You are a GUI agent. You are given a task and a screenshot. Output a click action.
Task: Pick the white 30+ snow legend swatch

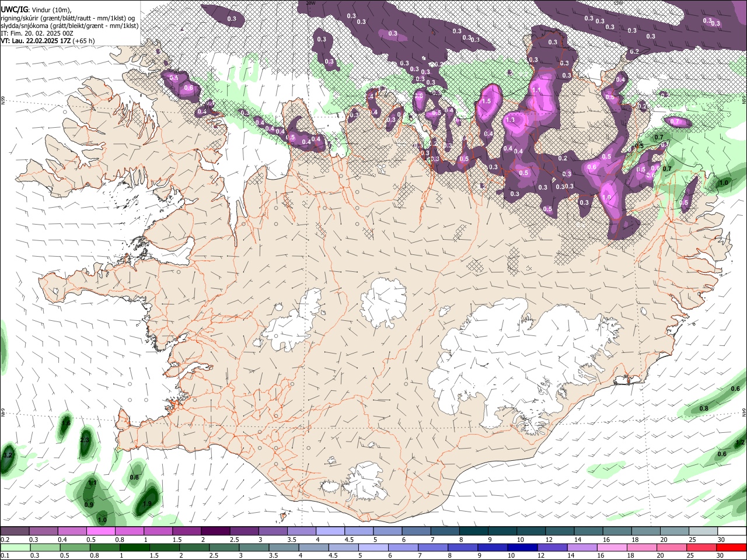point(732,531)
